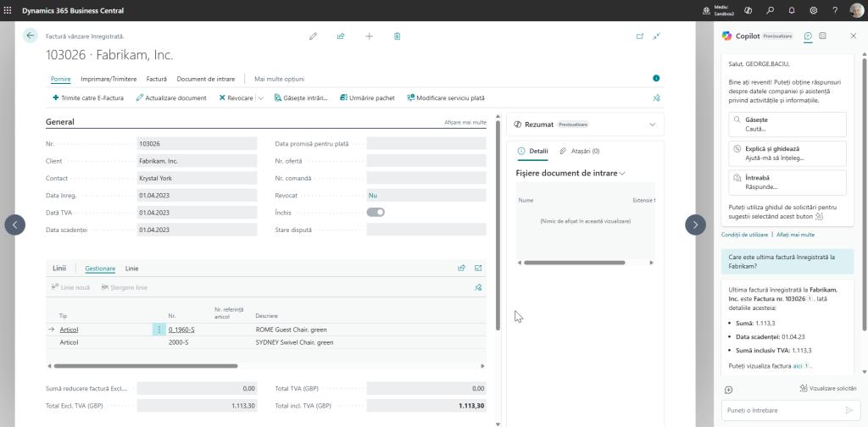Open Aflați mai multe link
868x427 pixels.
795,235
